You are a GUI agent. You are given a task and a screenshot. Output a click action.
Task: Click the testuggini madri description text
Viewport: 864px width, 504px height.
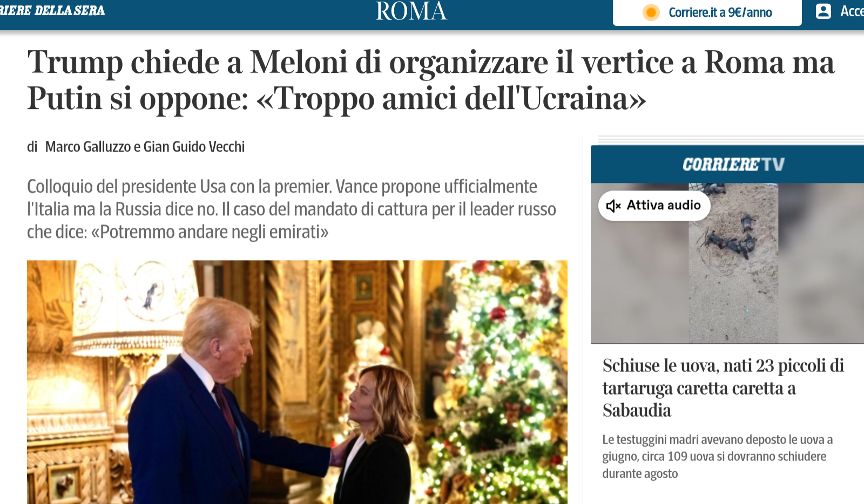(x=718, y=457)
